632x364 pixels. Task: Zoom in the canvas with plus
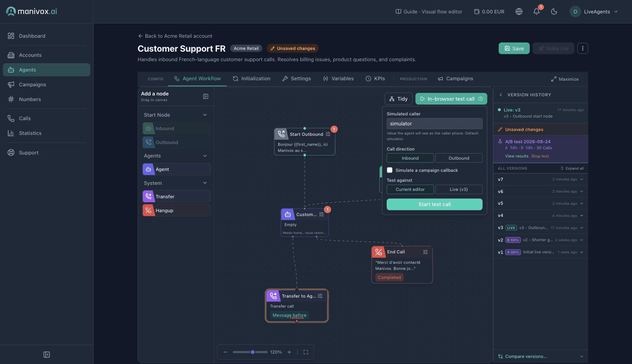click(289, 352)
